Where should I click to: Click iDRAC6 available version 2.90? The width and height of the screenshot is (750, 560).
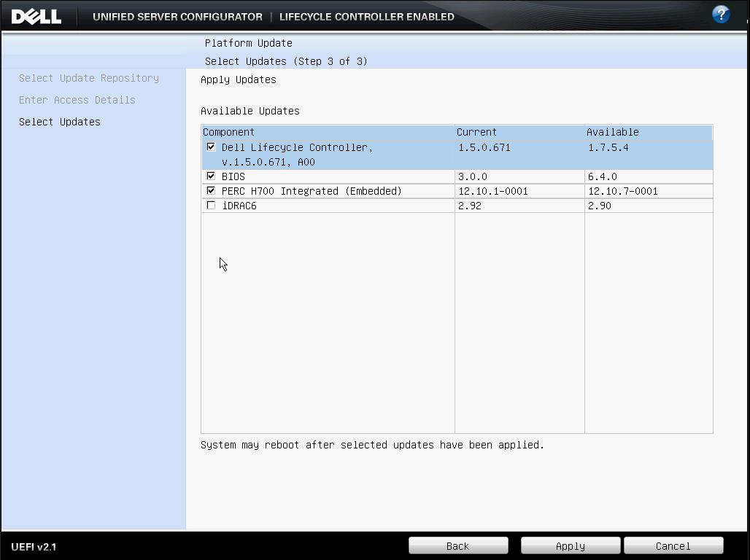pyautogui.click(x=600, y=206)
